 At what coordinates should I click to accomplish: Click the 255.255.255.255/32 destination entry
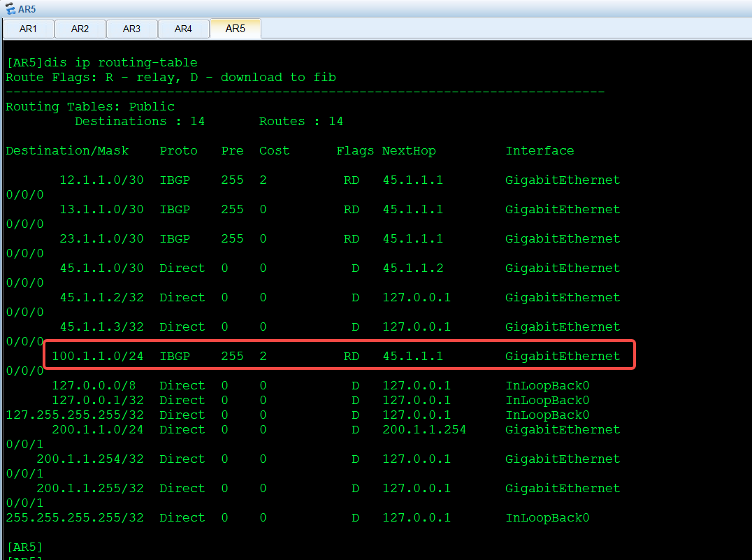click(75, 518)
